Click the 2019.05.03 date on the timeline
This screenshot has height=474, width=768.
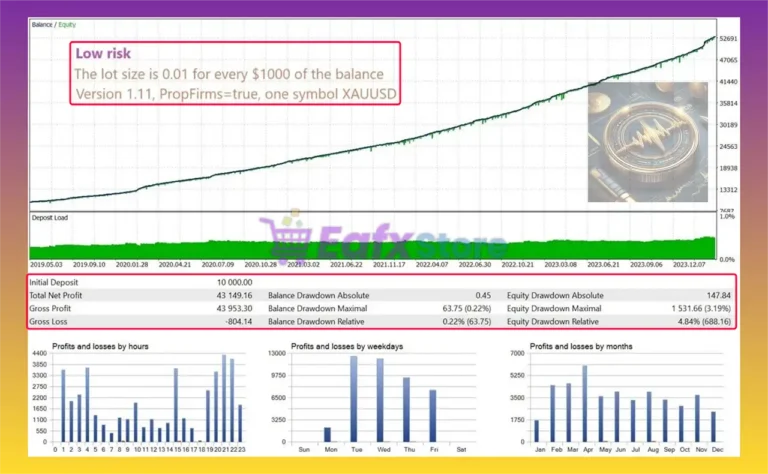click(47, 264)
